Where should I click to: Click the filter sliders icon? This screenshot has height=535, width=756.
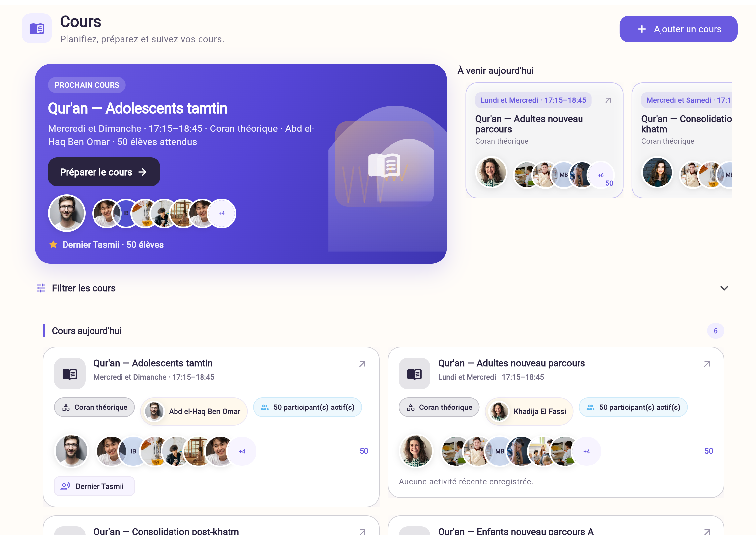[41, 288]
